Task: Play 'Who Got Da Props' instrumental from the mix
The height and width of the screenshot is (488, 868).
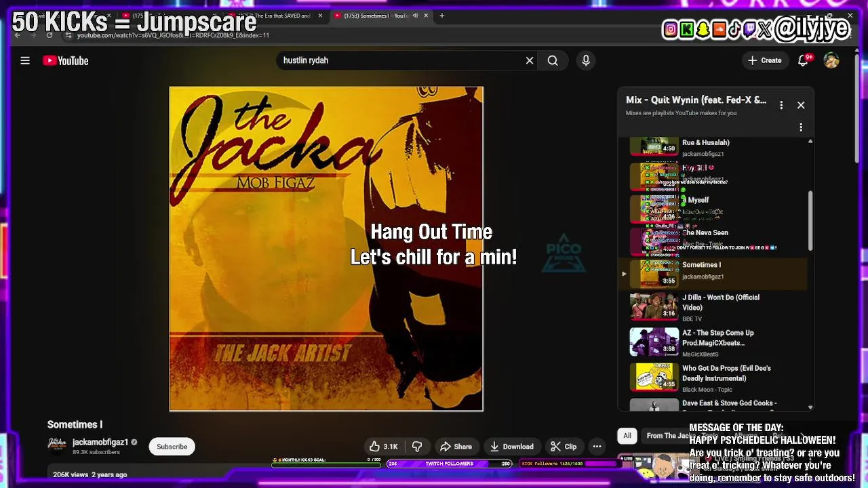Action: tap(712, 377)
